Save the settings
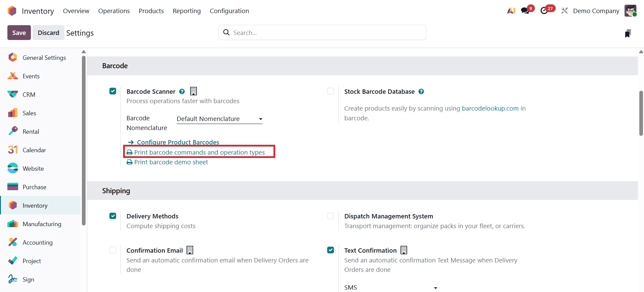Image resolution: width=644 pixels, height=292 pixels. point(19,33)
